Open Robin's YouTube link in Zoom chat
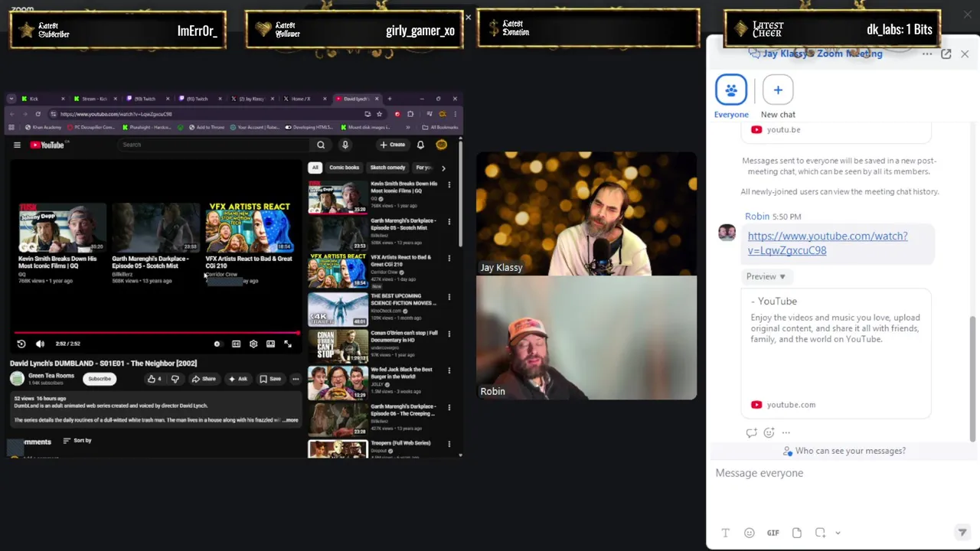 828,243
